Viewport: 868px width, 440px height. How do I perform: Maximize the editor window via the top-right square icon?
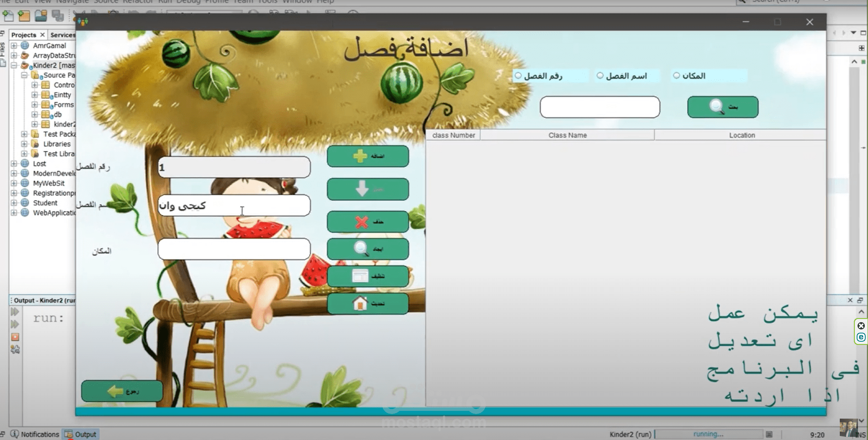click(863, 33)
